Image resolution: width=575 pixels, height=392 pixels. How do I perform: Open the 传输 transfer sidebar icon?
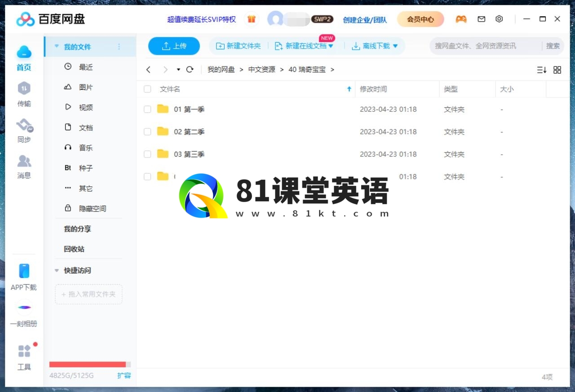point(24,88)
